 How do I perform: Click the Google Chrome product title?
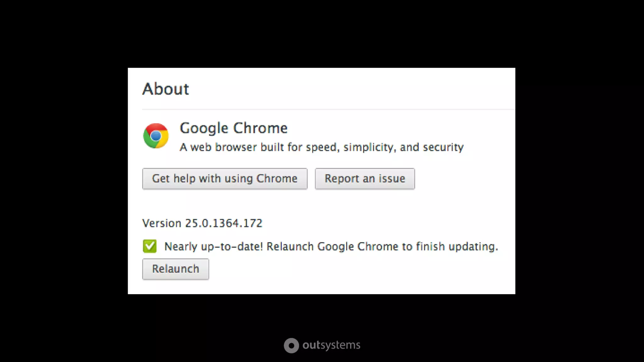click(234, 128)
